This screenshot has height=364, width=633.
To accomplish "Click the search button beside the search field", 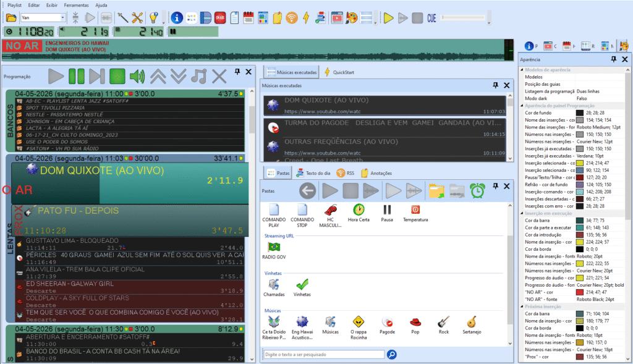I will pos(391,354).
